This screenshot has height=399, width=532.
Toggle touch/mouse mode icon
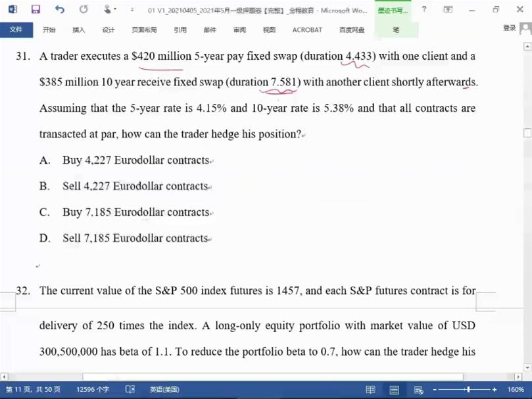click(x=107, y=9)
